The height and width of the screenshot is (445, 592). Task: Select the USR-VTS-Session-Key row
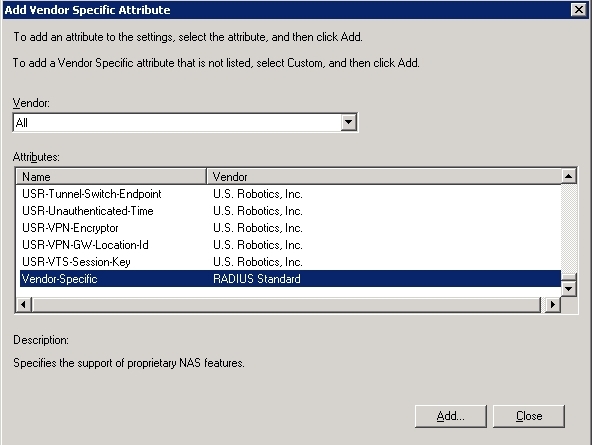pyautogui.click(x=290, y=262)
